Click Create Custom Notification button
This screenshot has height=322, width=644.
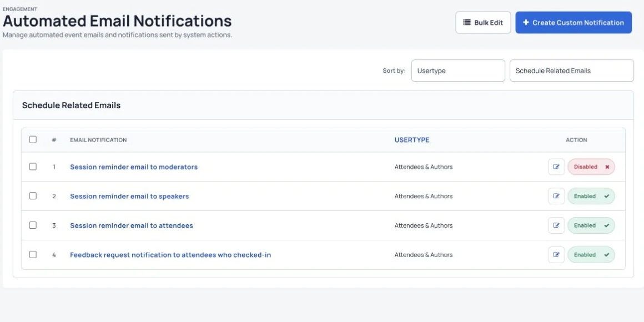click(x=573, y=23)
